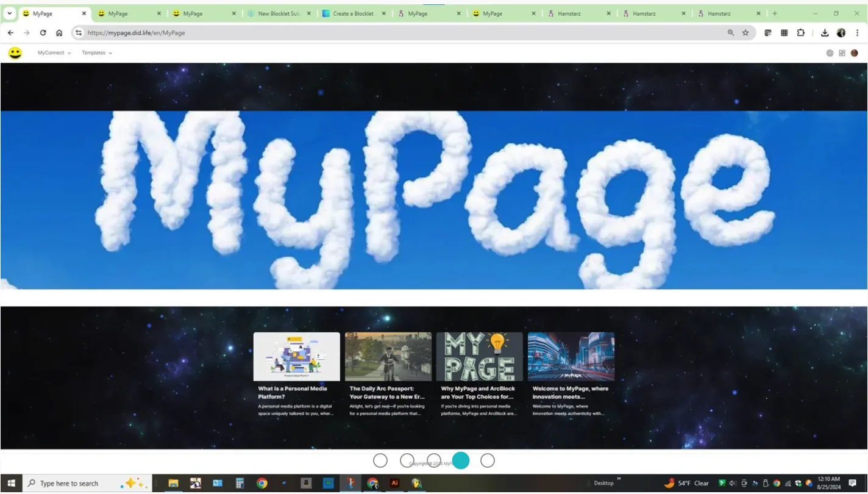This screenshot has width=868, height=494.
Task: Go back with the browser back arrow
Action: click(x=10, y=33)
